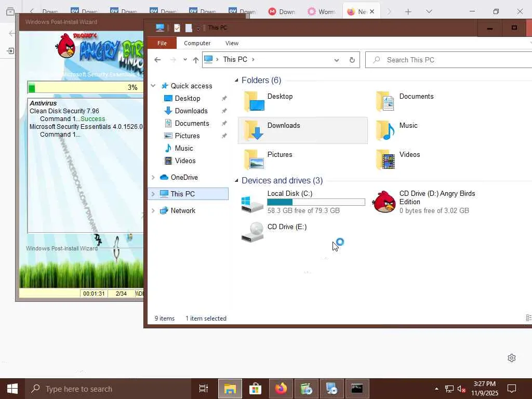Switch to the View ribbon tab

click(232, 43)
